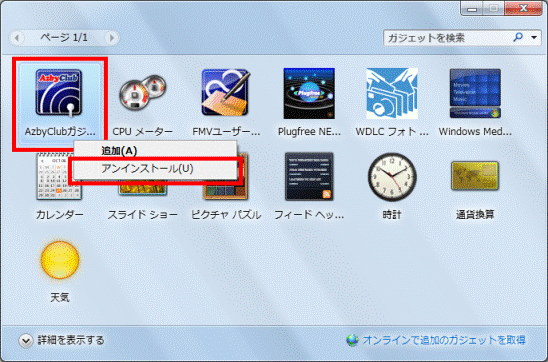Screen dimensions: 548x362
Task: Close the gadget gallery window
Action: (523, 8)
